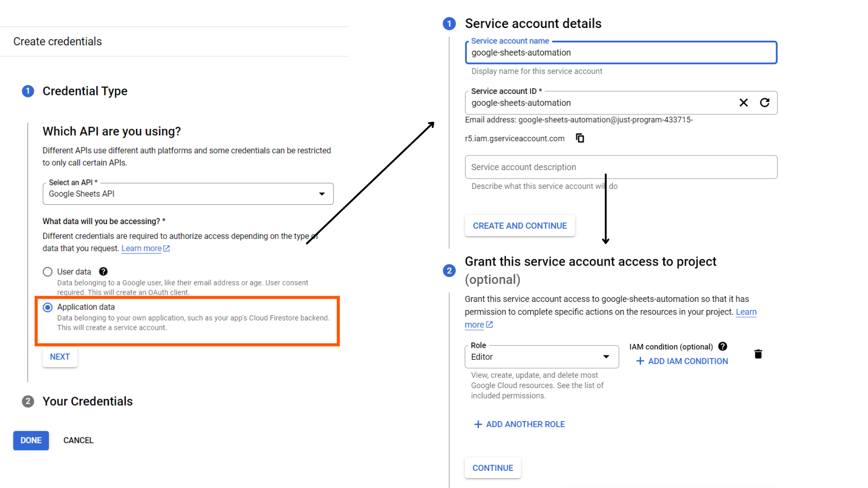
Task: Delete the Editor role with trash icon
Action: (758, 354)
